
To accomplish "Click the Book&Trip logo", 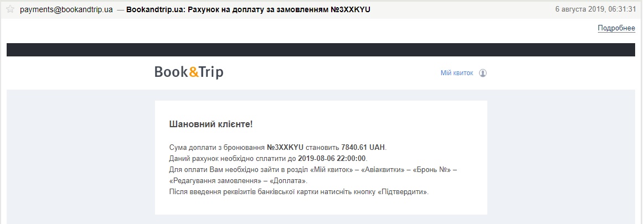I will click(x=189, y=72).
